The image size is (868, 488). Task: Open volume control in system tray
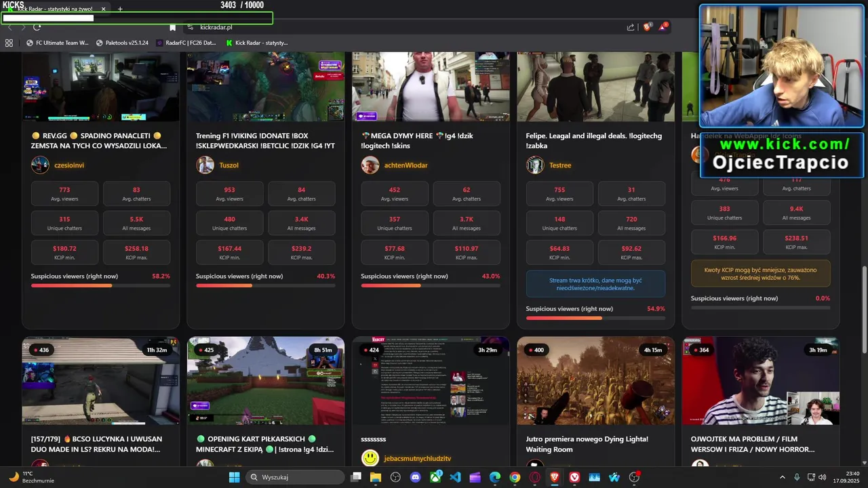point(822,477)
